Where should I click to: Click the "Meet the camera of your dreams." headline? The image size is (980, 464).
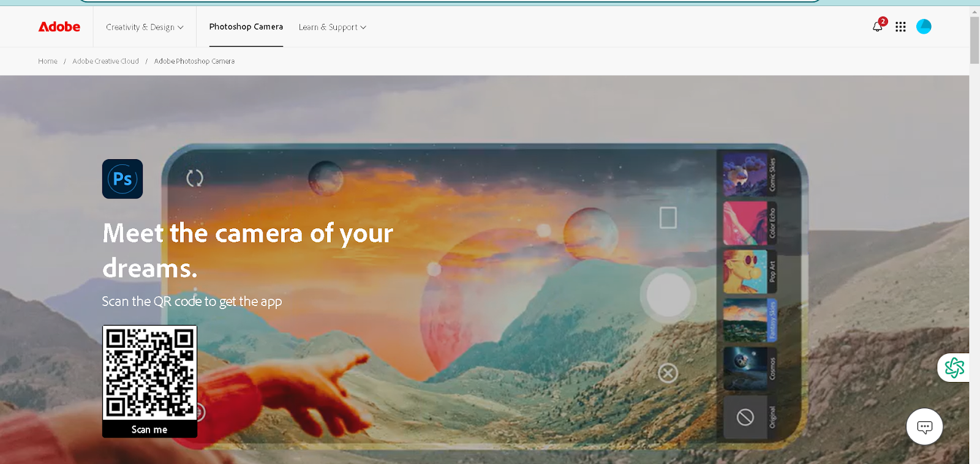point(248,250)
